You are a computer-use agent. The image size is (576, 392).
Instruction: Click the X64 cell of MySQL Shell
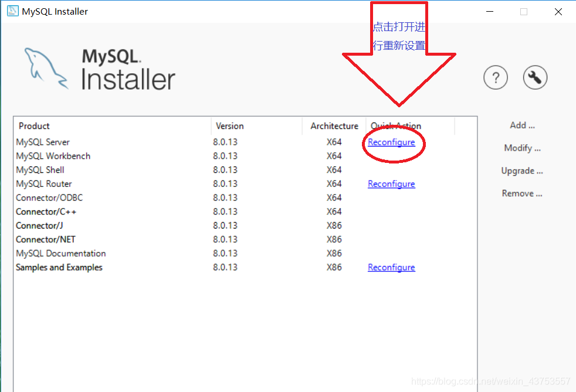pos(334,170)
